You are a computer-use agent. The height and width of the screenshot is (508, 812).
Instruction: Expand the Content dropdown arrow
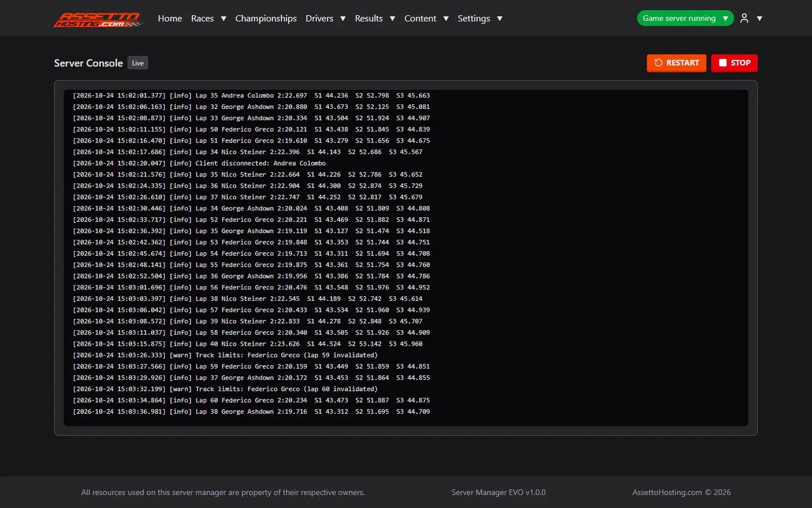click(446, 19)
